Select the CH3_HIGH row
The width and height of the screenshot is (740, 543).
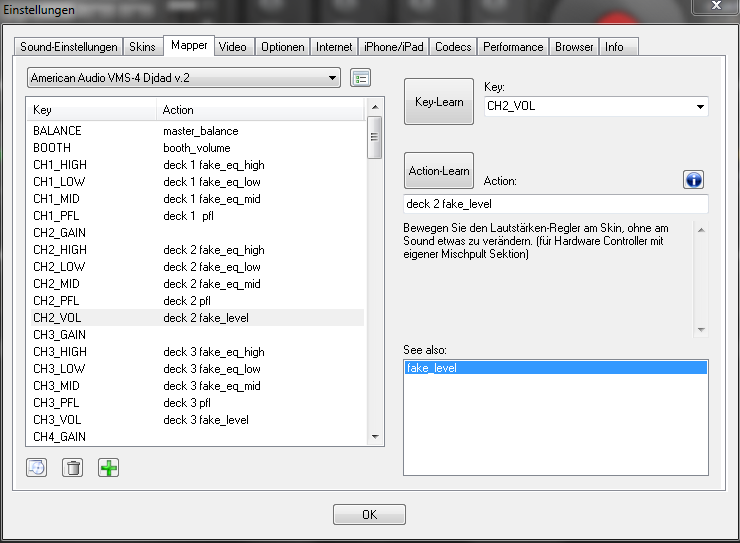[197, 351]
